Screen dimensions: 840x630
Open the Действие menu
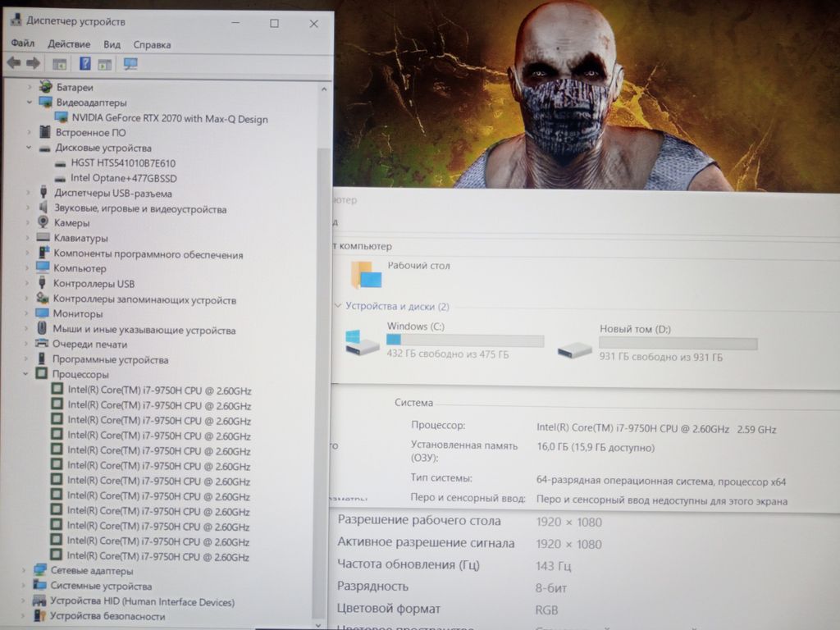point(69,44)
